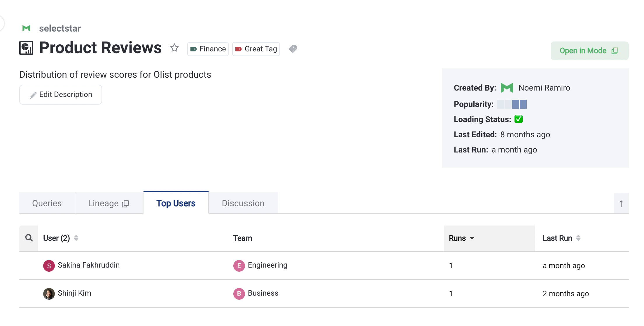
Task: Click the collapse up-arrow button
Action: click(621, 203)
